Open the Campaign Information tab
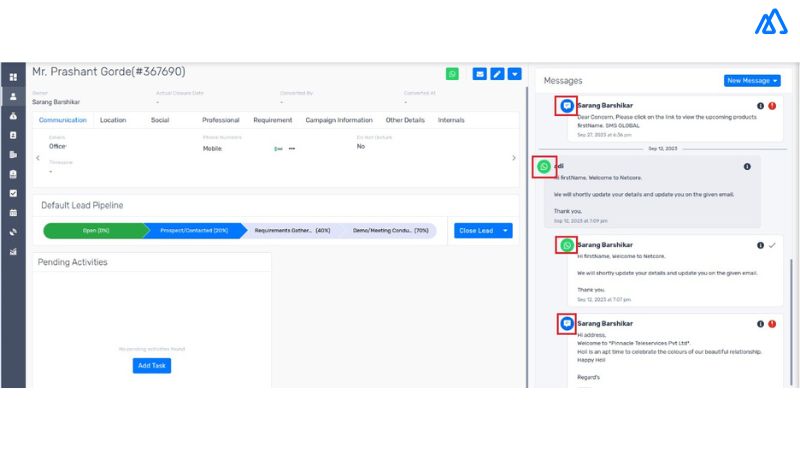This screenshot has height=450, width=800. coord(339,120)
